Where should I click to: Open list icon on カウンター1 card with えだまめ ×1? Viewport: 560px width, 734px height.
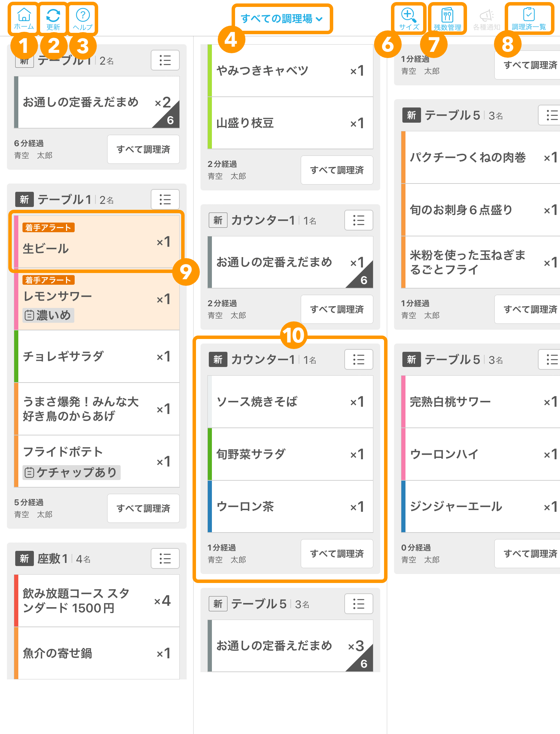pyautogui.click(x=359, y=220)
